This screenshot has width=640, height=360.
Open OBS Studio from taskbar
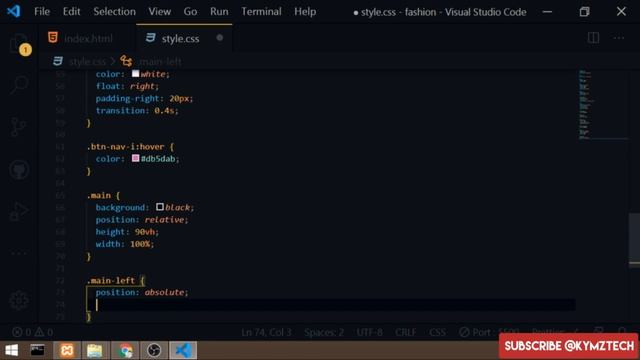[x=154, y=350]
